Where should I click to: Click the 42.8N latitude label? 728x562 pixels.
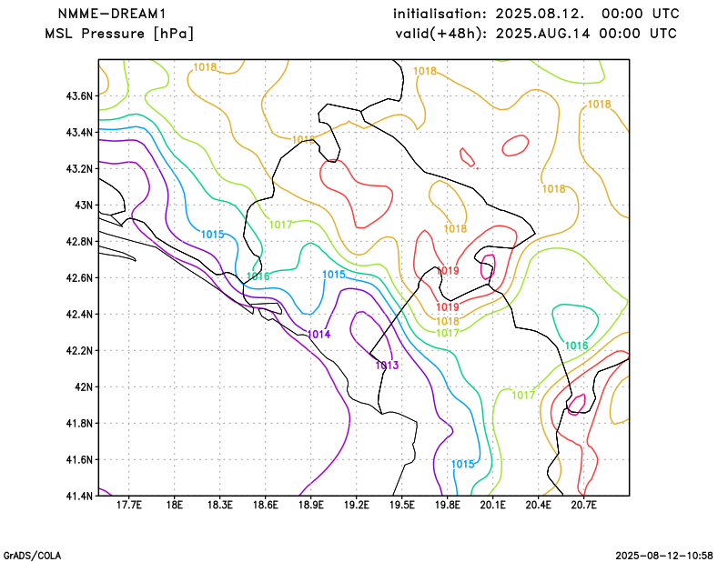point(79,242)
